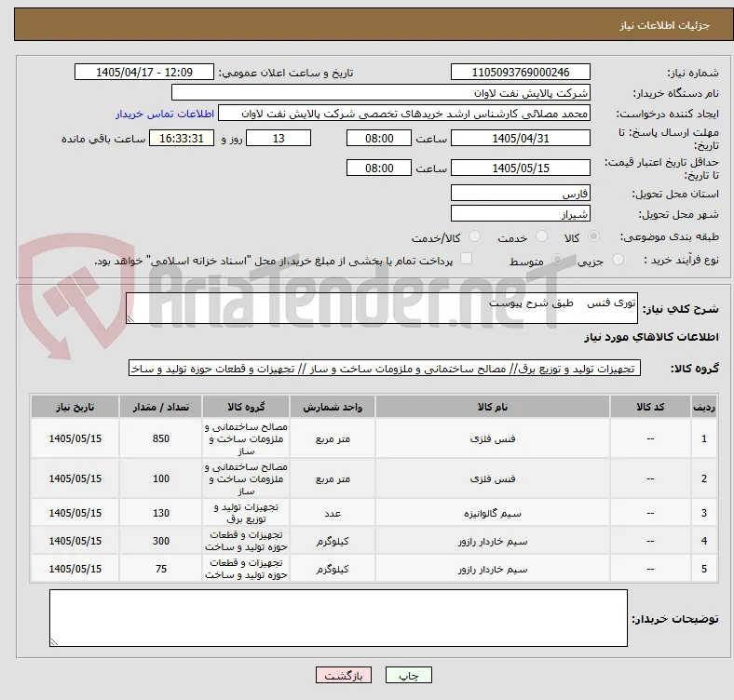Click the need date in row 3
The image size is (734, 700).
pyautogui.click(x=75, y=513)
